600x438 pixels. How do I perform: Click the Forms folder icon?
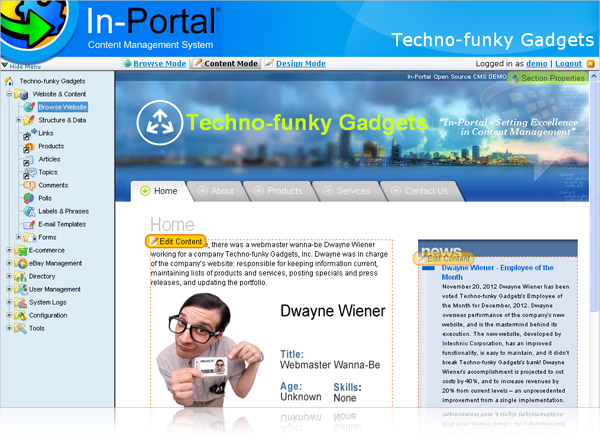pos(29,238)
